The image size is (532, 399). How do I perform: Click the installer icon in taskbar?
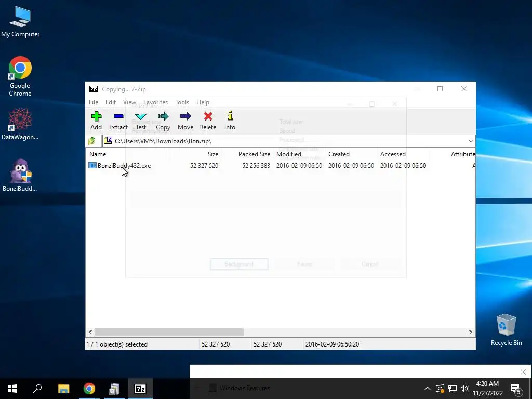coord(114,389)
